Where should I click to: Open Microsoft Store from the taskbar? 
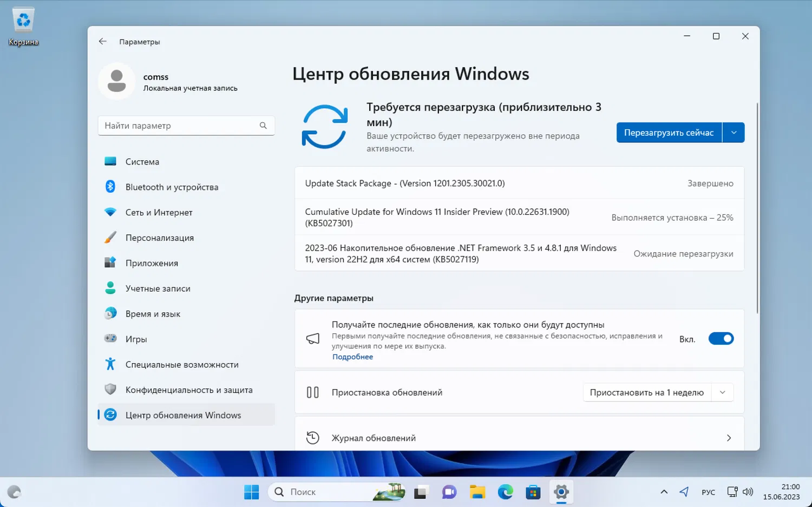coord(533,492)
